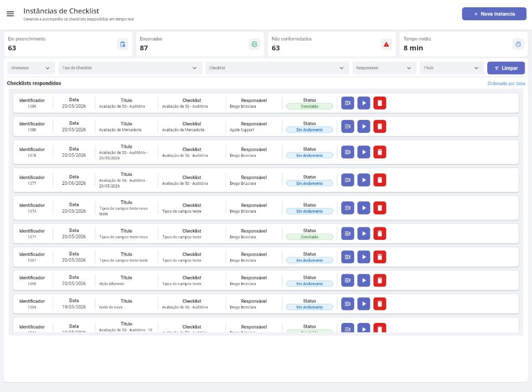Click Concluído status badge of row 1389
This screenshot has width=532, height=392.
[x=310, y=106]
